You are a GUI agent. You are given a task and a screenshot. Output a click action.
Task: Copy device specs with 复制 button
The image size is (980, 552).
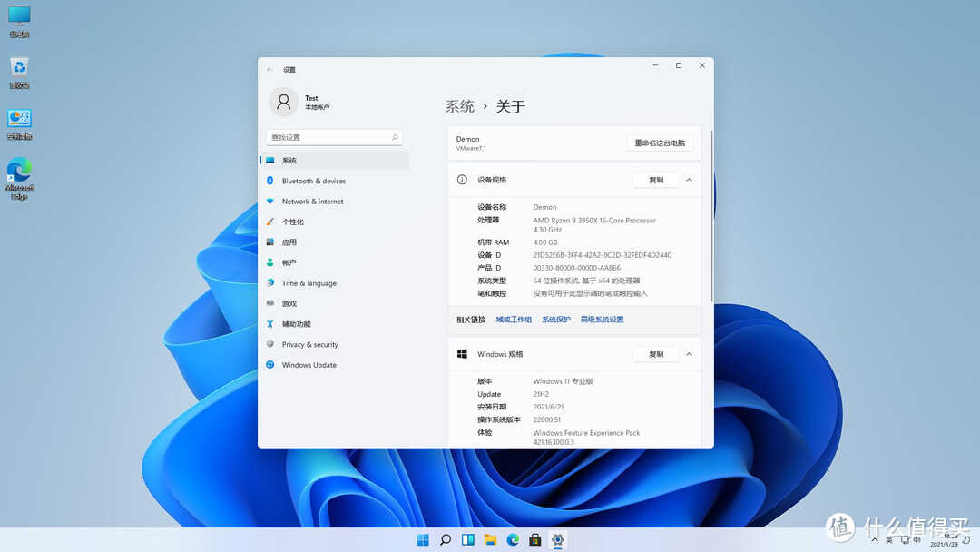tap(655, 180)
